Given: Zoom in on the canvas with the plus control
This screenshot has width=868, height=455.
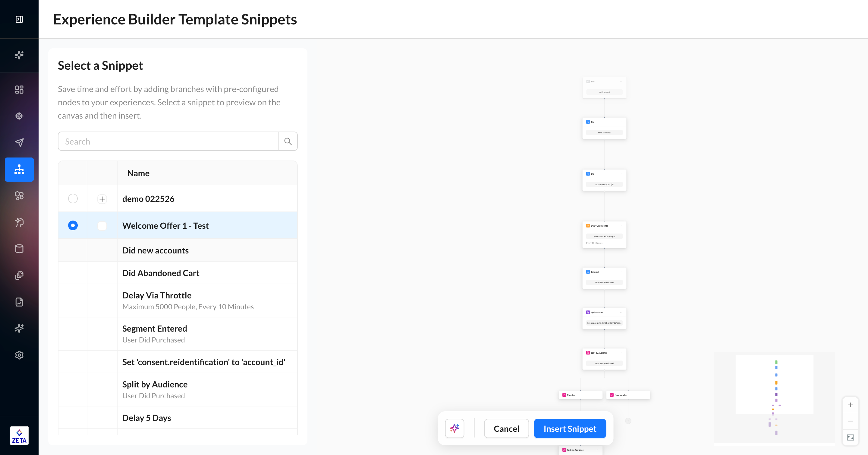Looking at the screenshot, I should pyautogui.click(x=850, y=405).
